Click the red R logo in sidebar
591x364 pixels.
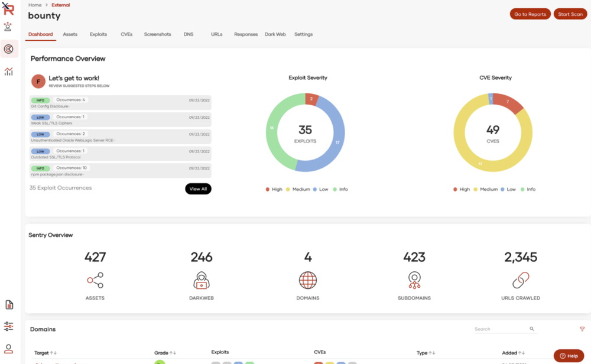pos(8,9)
